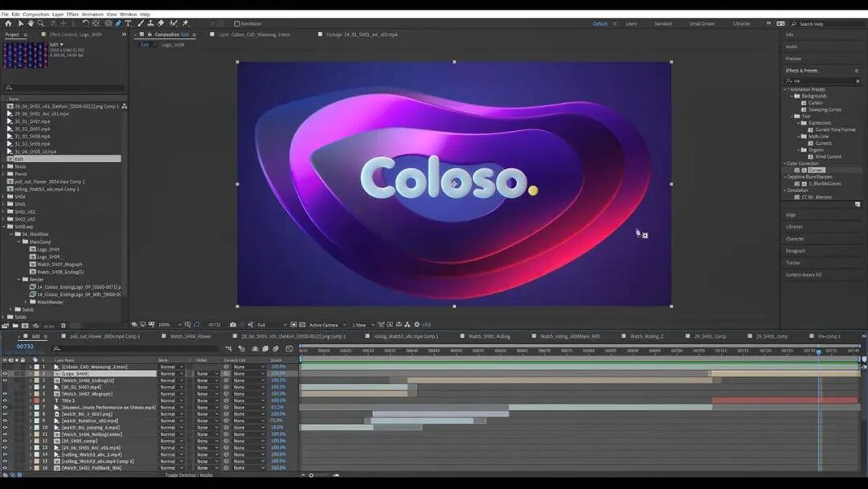Viewport: 868px width, 489px height.
Task: Create new folder in Project panel
Action: coord(15,326)
